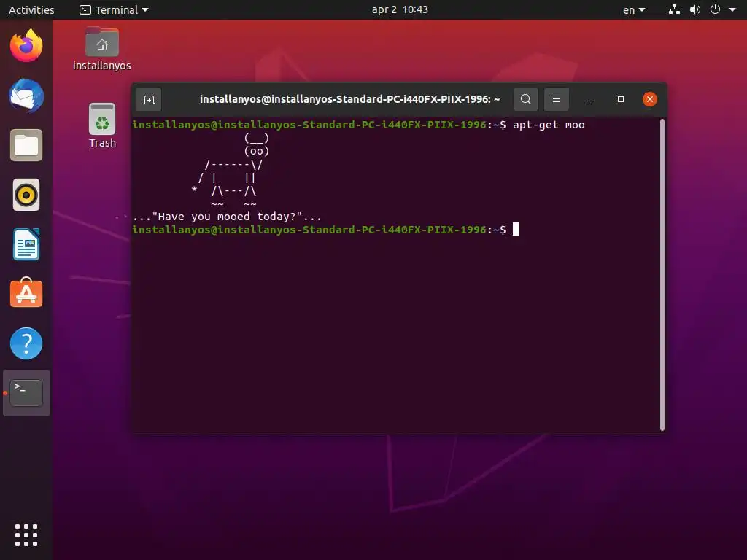The image size is (747, 560).
Task: Launch LibreOffice Writer from the dock
Action: [26, 244]
